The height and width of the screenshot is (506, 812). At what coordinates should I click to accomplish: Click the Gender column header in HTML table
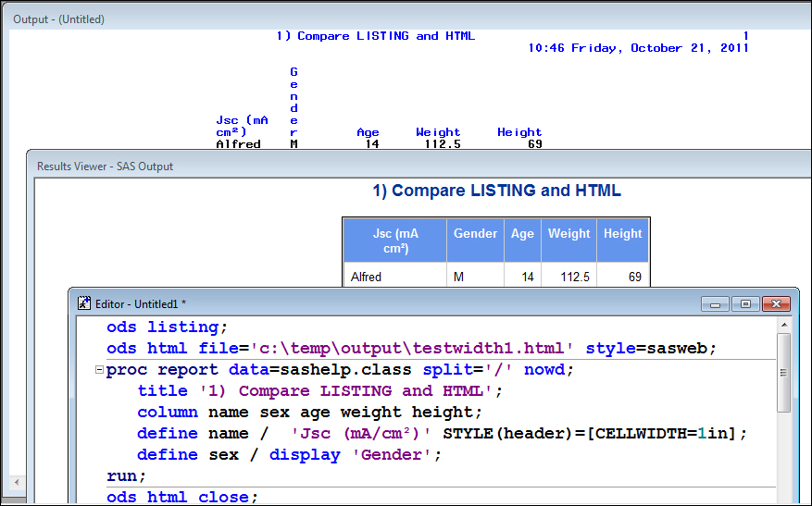pyautogui.click(x=475, y=234)
